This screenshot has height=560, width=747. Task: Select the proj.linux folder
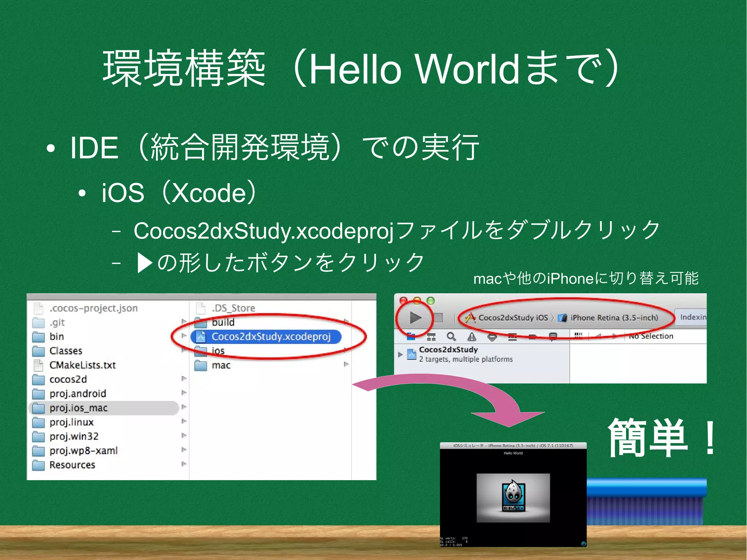click(71, 422)
